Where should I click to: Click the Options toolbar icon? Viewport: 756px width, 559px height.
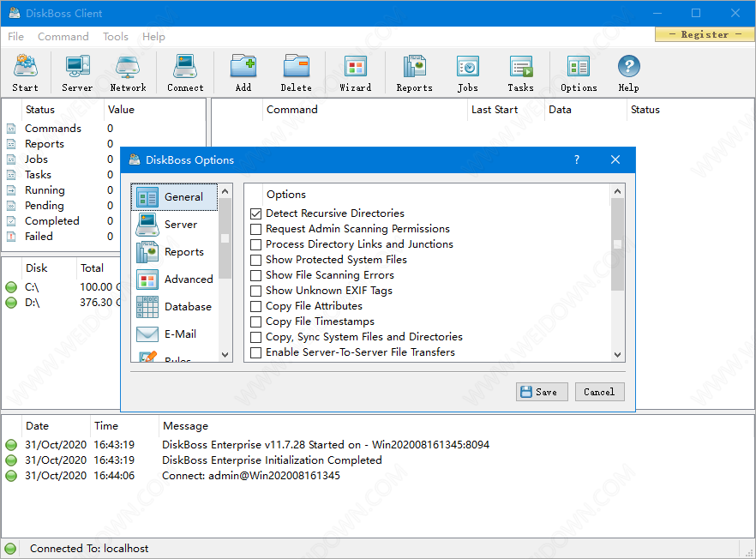pos(579,72)
